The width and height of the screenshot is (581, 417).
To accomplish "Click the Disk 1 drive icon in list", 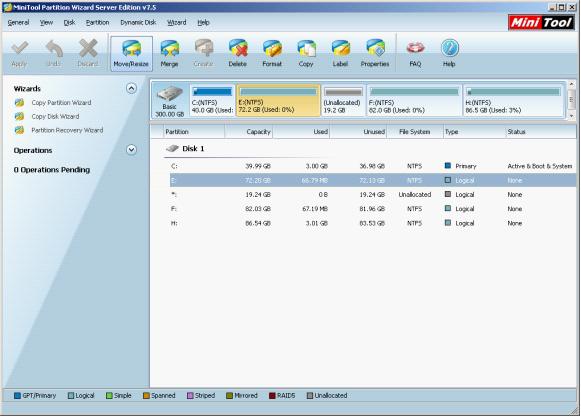I will click(172, 149).
